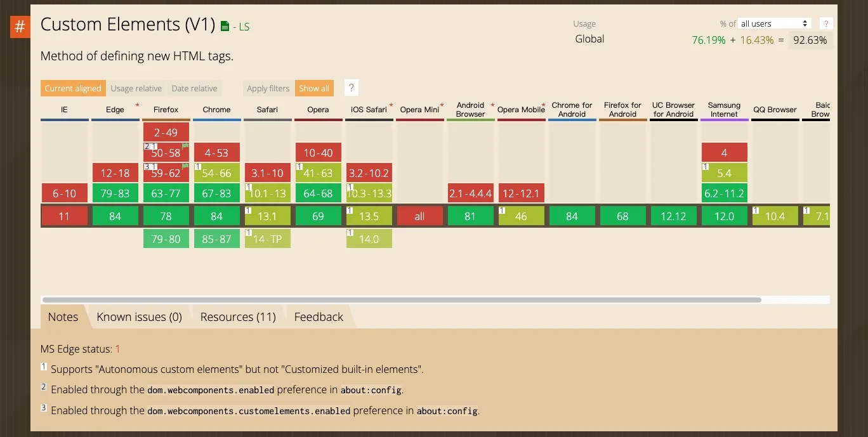Viewport: 868px width, 437px height.
Task: Click the Chrome 67-83 cell
Action: [216, 193]
